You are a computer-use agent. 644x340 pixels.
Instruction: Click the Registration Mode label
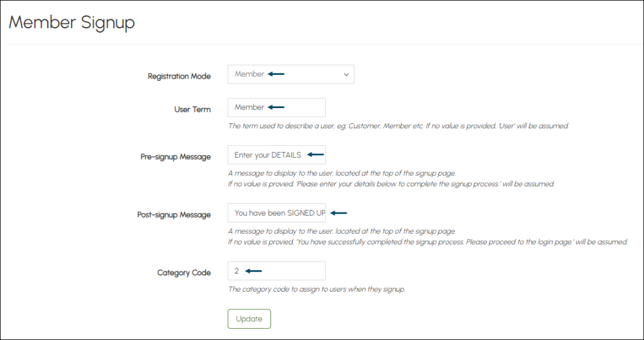(x=179, y=77)
